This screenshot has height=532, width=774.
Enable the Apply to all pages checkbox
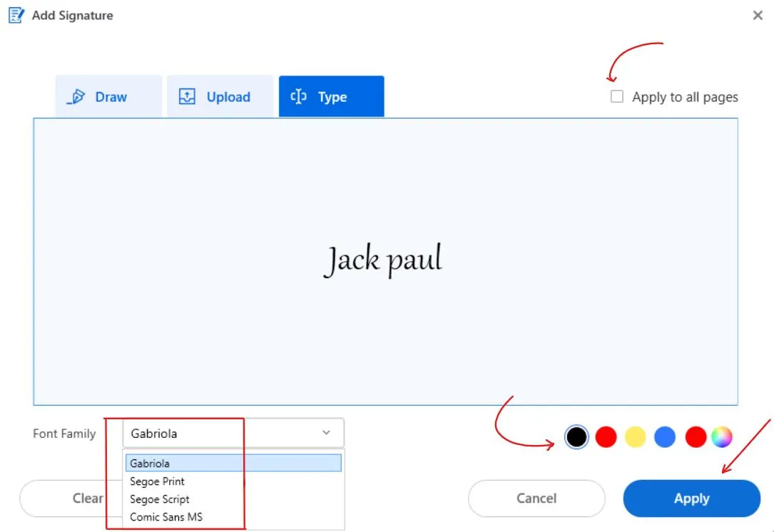pos(617,97)
